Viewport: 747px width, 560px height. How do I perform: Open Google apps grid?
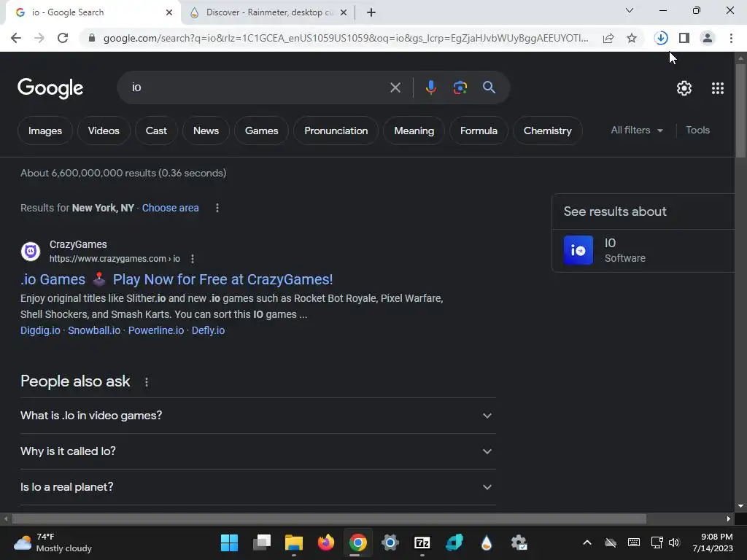(718, 88)
